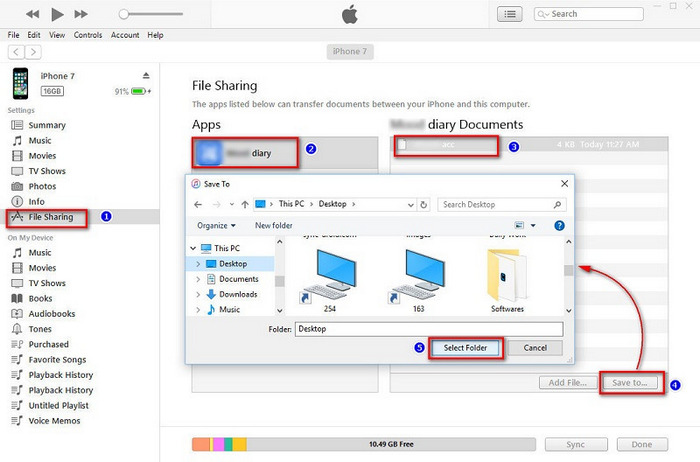Click the Search Desktop field

pos(502,204)
